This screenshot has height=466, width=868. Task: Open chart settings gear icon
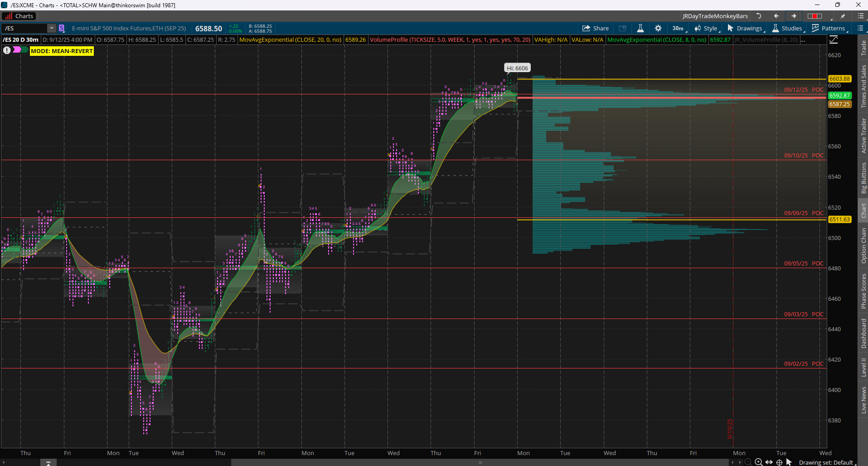658,28
